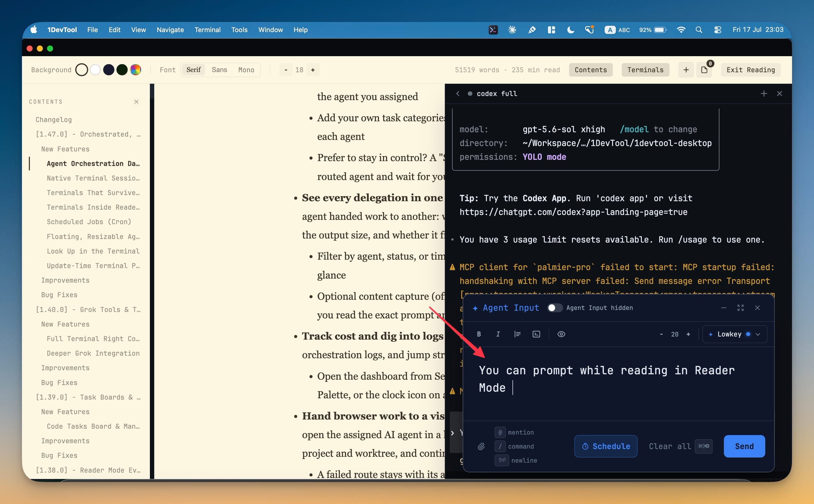Toggle the eye preview icon

coord(561,334)
